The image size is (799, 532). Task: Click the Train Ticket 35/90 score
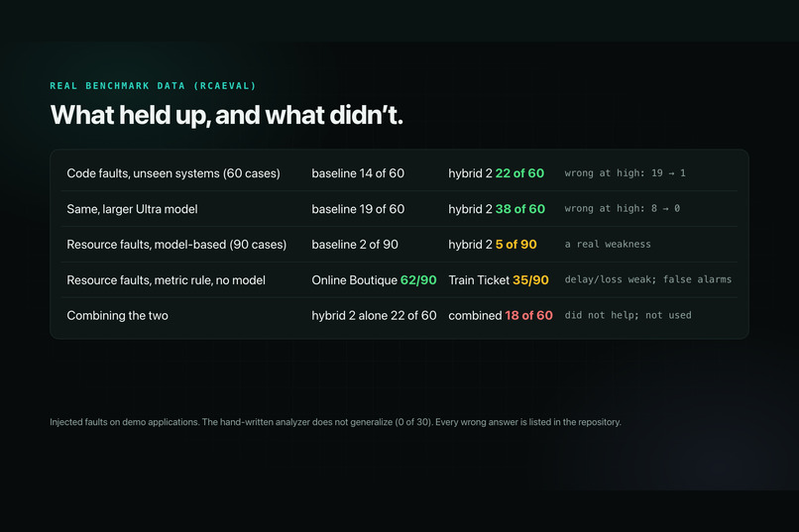coord(499,280)
